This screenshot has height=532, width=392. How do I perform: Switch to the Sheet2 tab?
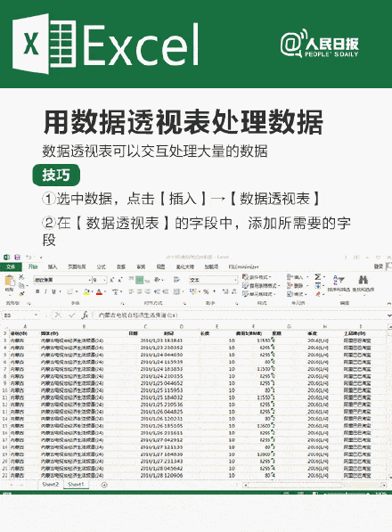(51, 484)
